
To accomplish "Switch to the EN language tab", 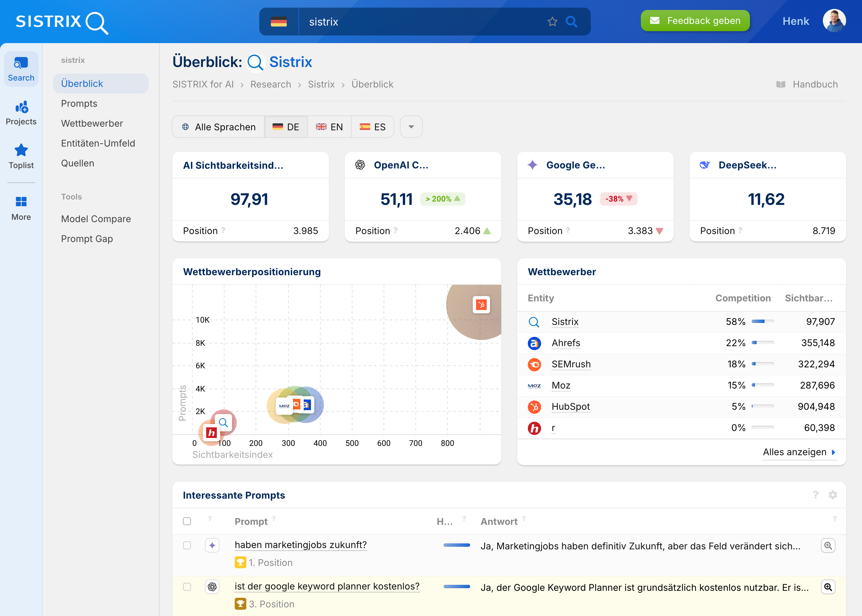I will point(329,127).
